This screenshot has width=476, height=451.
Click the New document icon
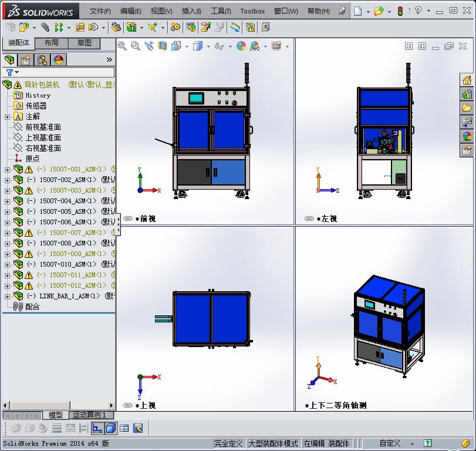358,11
